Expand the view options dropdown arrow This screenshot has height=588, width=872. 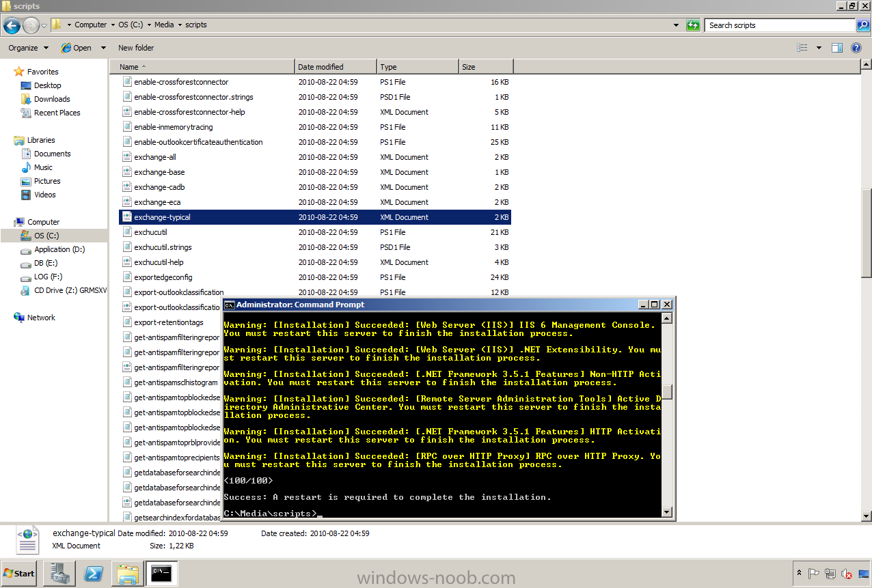819,48
